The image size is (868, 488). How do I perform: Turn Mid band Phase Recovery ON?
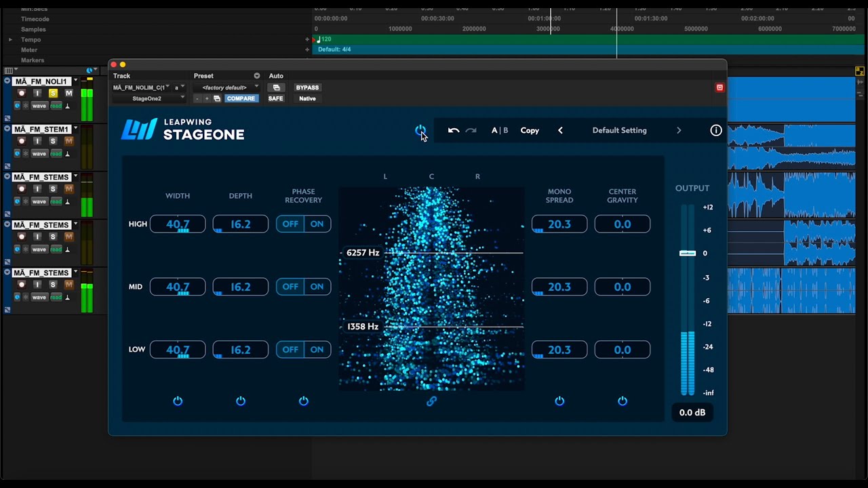pyautogui.click(x=317, y=287)
